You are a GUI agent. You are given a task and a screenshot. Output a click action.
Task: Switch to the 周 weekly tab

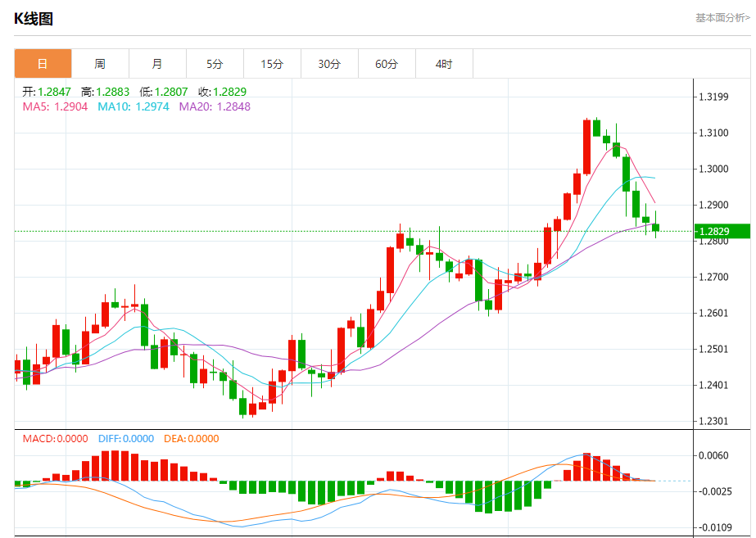pyautogui.click(x=100, y=64)
